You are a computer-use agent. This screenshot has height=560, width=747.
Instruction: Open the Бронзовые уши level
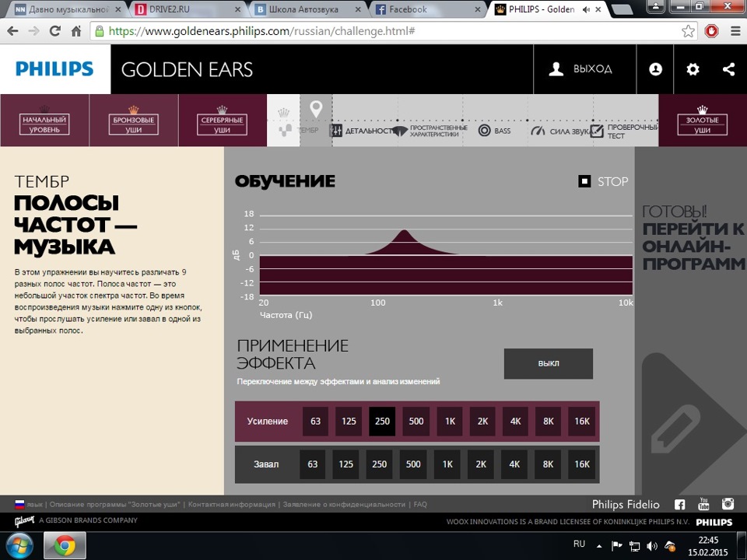[x=133, y=121]
